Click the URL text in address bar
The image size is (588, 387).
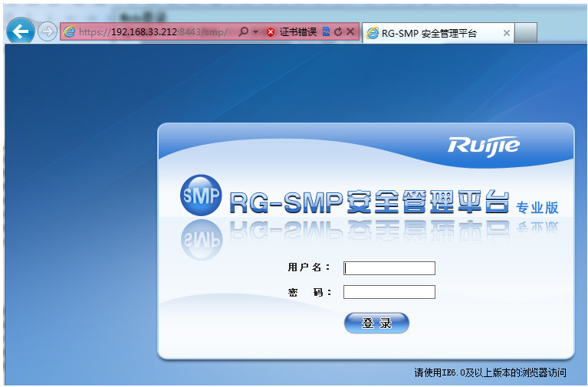[x=153, y=32]
